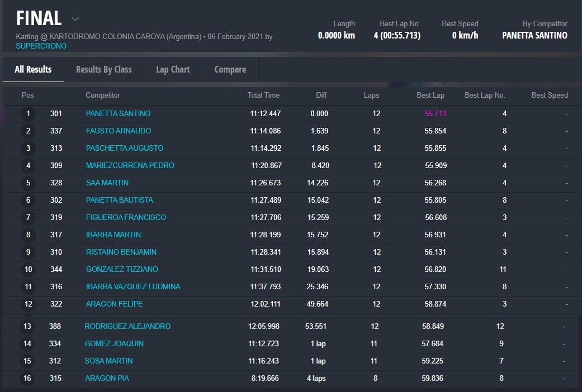Sort by the Best Lap column header

click(x=430, y=95)
